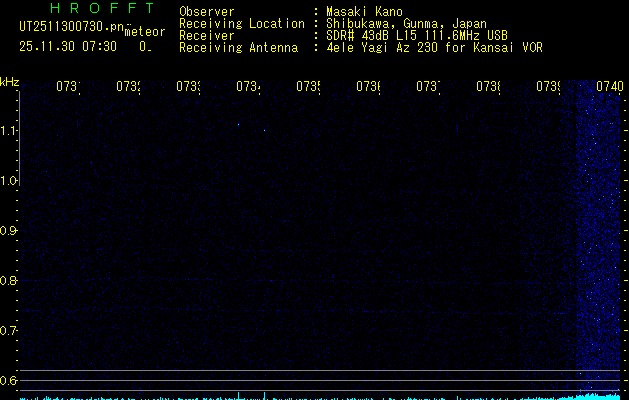Click the meteor echo dot after 0734
Image resolution: width=629 pixels, height=400 pixels.
[265, 130]
